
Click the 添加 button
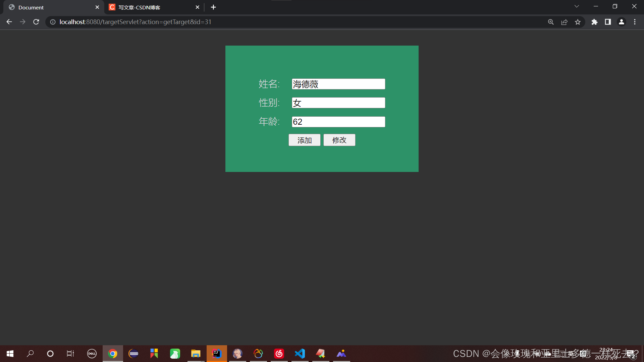click(304, 140)
